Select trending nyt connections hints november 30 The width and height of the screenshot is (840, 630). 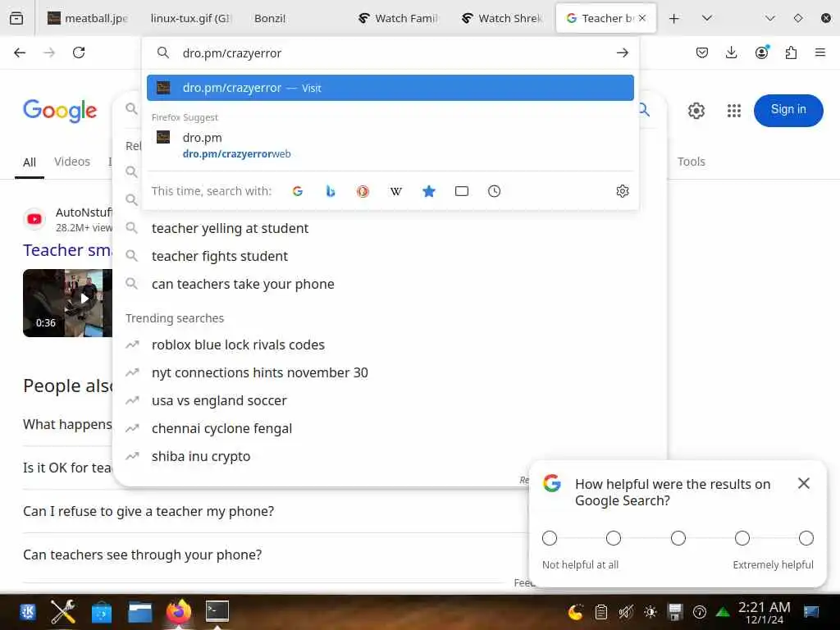260,372
